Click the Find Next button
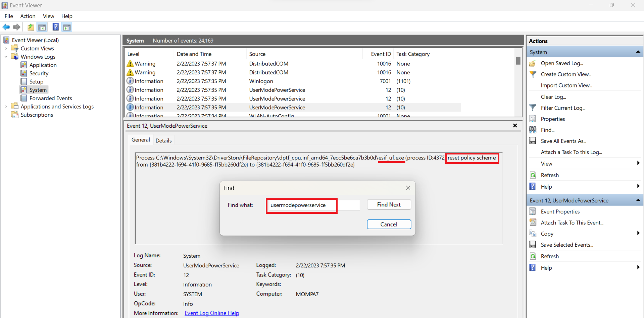This screenshot has height=318, width=644. pos(389,204)
